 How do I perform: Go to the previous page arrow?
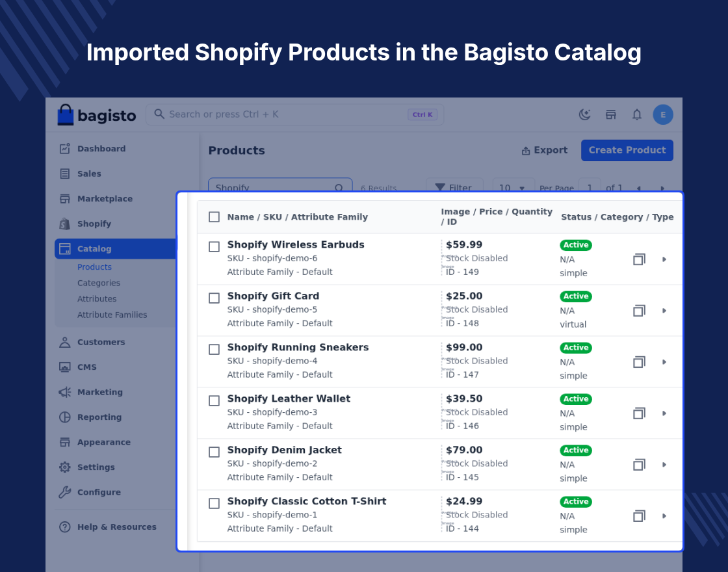[639, 187]
